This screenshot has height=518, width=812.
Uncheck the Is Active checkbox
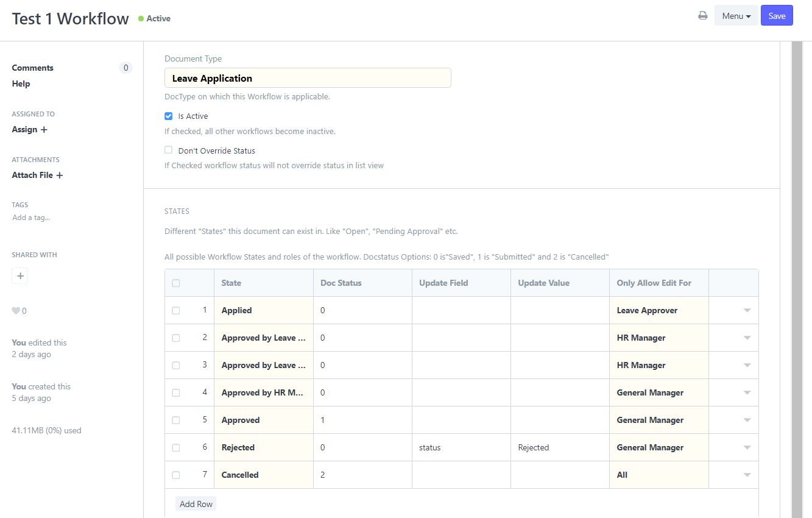[168, 116]
